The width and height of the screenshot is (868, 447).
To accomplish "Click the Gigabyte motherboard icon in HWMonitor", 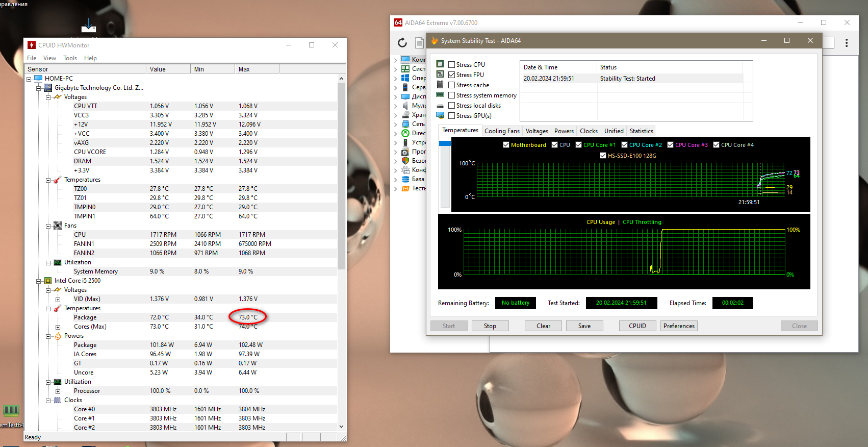I will coord(48,87).
